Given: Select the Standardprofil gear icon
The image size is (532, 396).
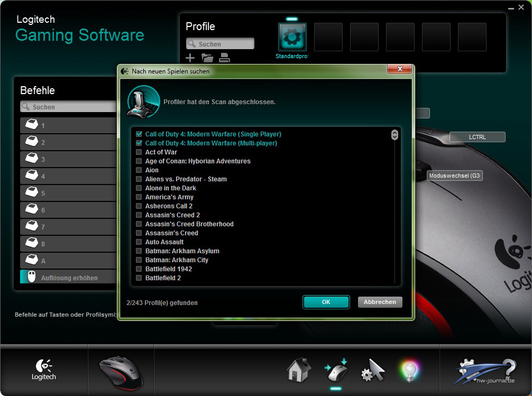Looking at the screenshot, I should pos(292,37).
